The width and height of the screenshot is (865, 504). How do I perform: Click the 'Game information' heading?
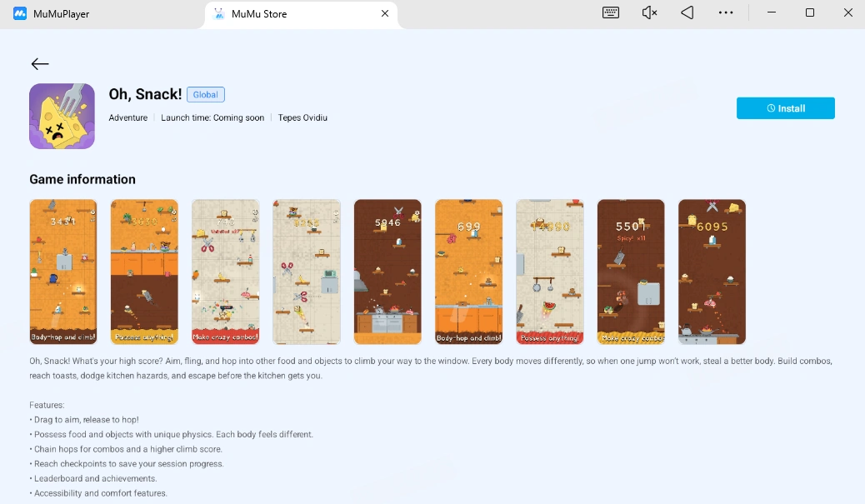pos(82,179)
